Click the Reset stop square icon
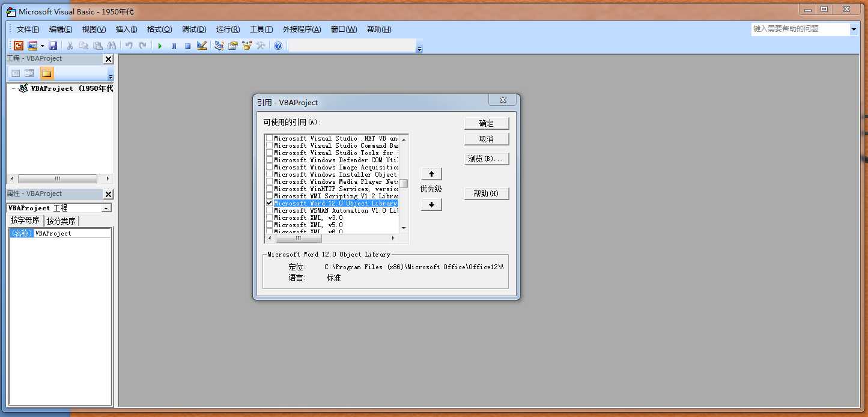This screenshot has width=868, height=417. (187, 46)
